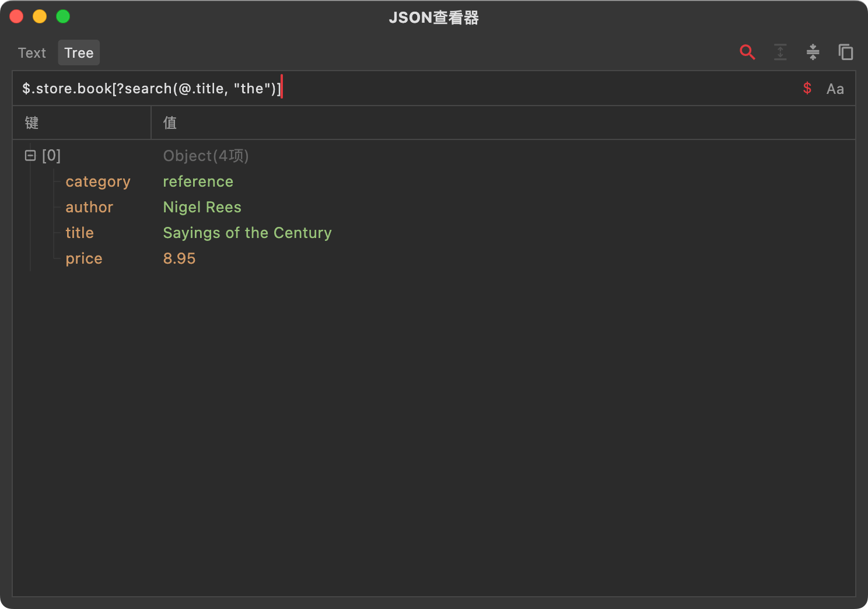Select the Tree tab
868x609 pixels.
click(79, 53)
